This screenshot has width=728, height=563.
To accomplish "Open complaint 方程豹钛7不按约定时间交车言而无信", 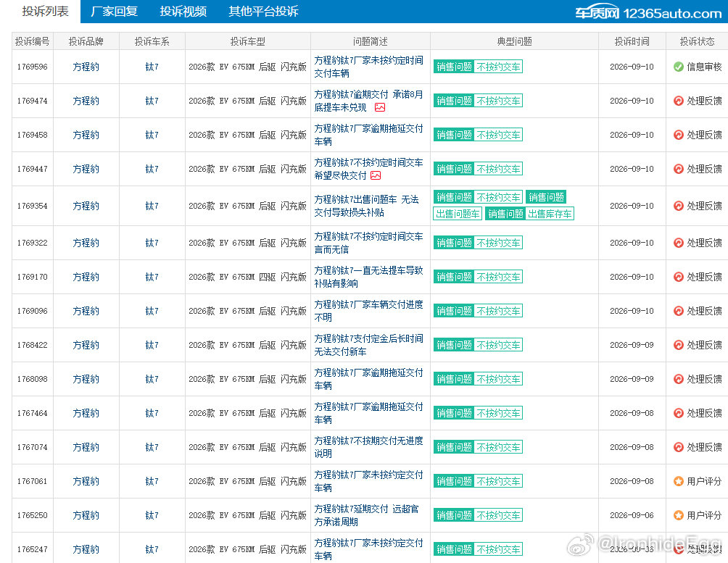I will click(x=368, y=243).
